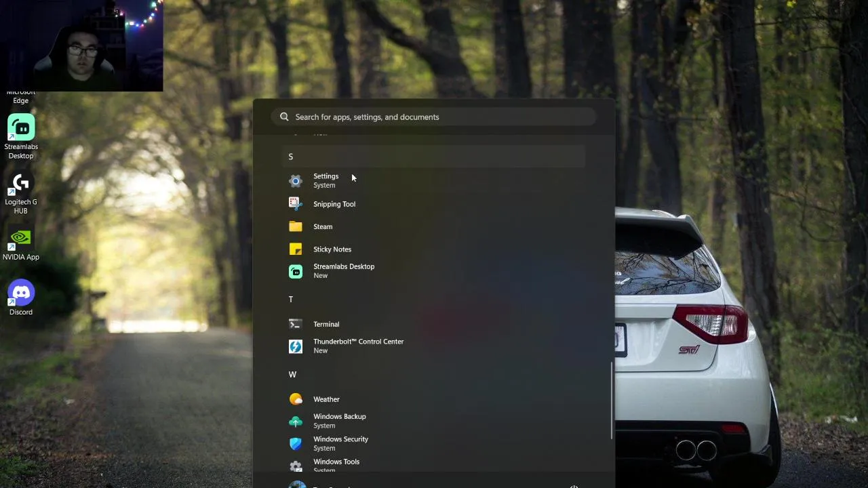This screenshot has width=868, height=488.
Task: Open Logitech G HUB desktop shortcut
Action: pos(21,192)
